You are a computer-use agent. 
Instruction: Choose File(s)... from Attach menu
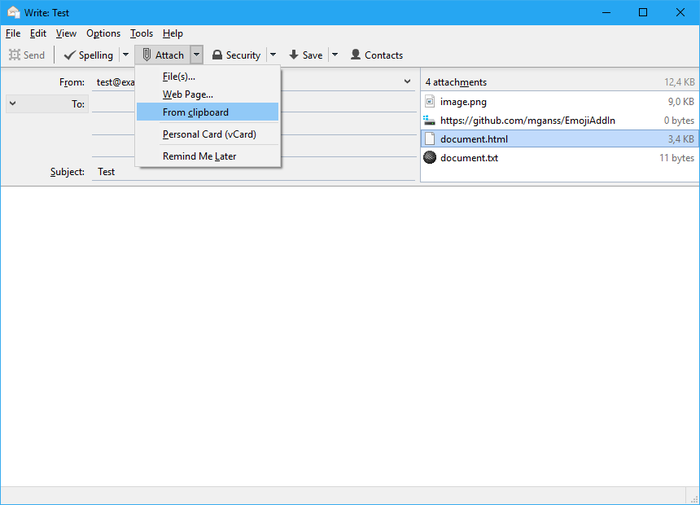click(208, 77)
